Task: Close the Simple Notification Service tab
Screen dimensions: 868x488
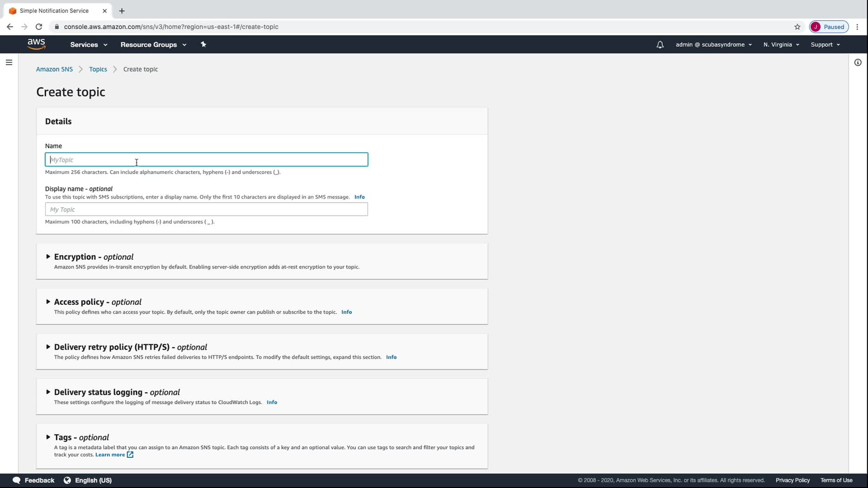Action: [x=105, y=11]
